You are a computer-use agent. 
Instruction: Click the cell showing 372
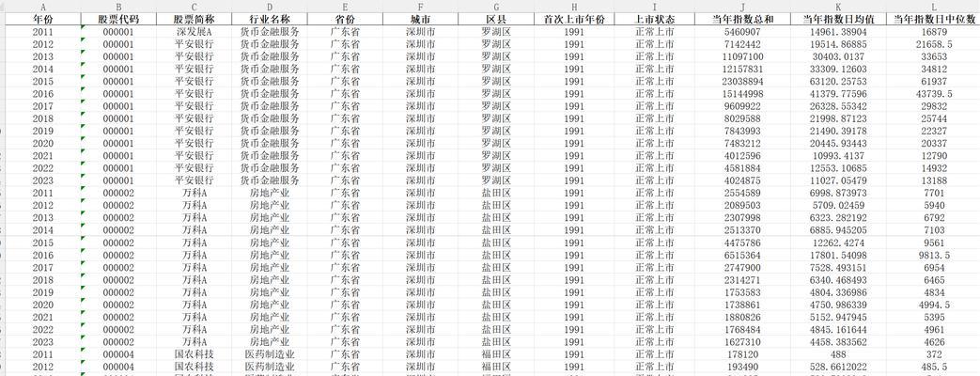[x=933, y=354]
